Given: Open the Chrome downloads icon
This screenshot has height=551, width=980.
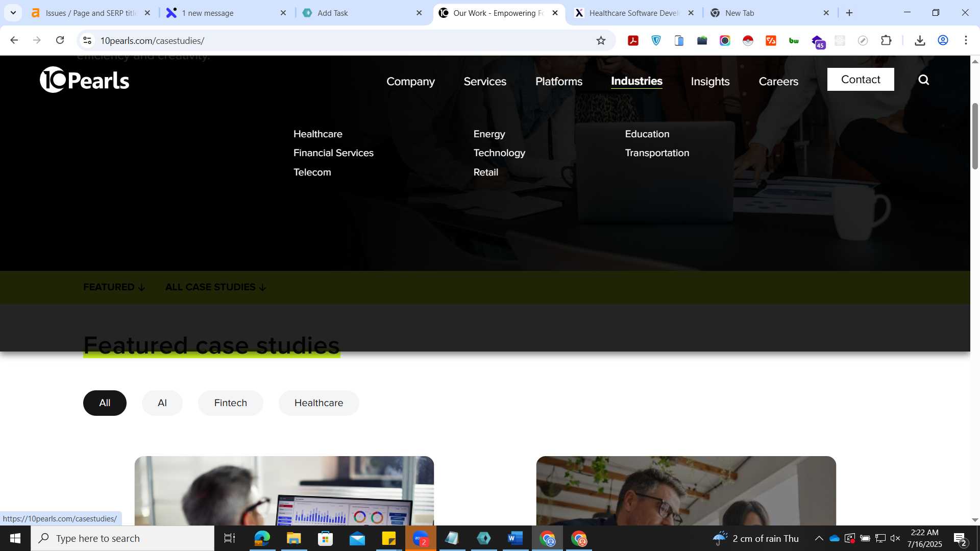Looking at the screenshot, I should (920, 40).
